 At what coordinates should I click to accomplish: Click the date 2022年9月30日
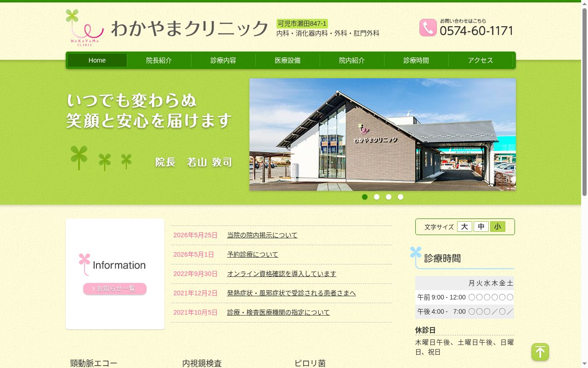(x=195, y=274)
